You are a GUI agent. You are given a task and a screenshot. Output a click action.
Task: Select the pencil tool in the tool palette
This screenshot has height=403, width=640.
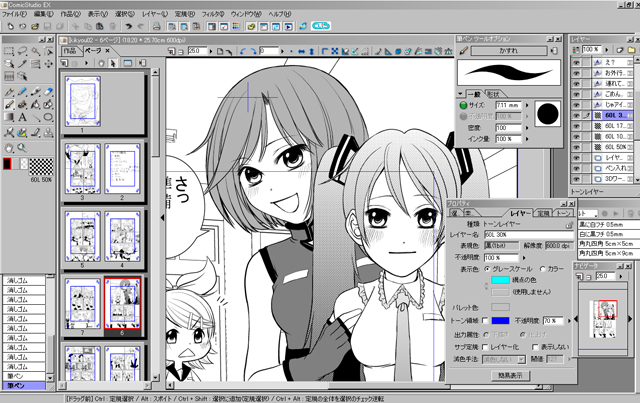tap(22, 92)
